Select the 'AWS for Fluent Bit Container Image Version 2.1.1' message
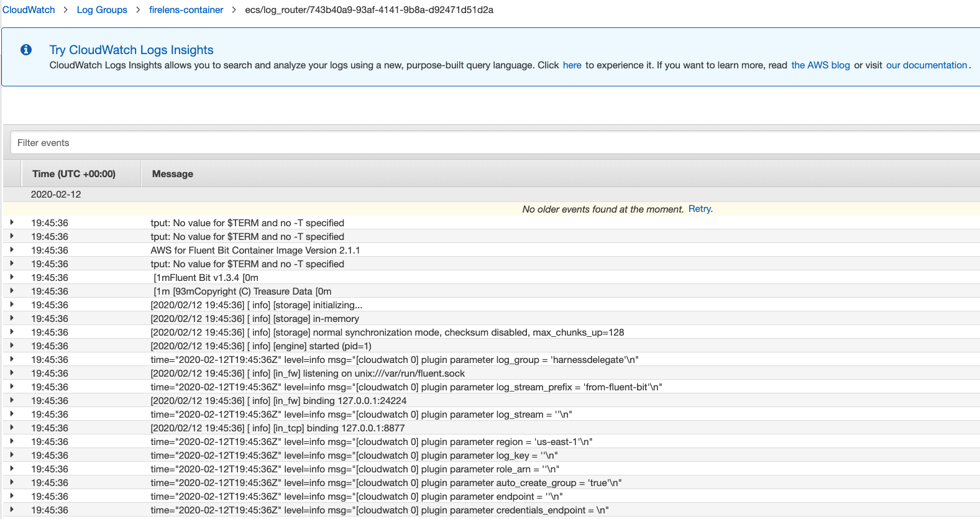Image resolution: width=980 pixels, height=519 pixels. 255,250
